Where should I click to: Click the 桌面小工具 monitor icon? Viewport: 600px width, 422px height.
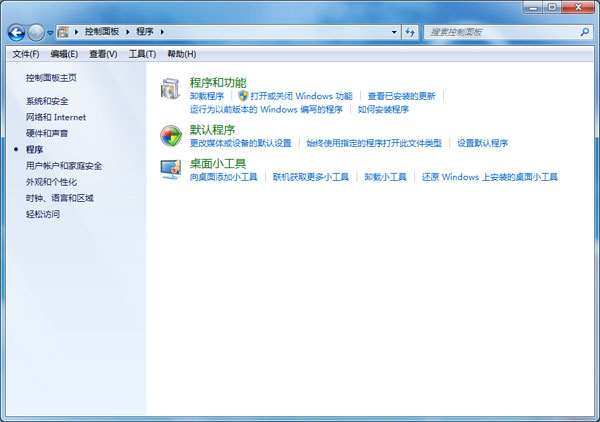pyautogui.click(x=171, y=169)
